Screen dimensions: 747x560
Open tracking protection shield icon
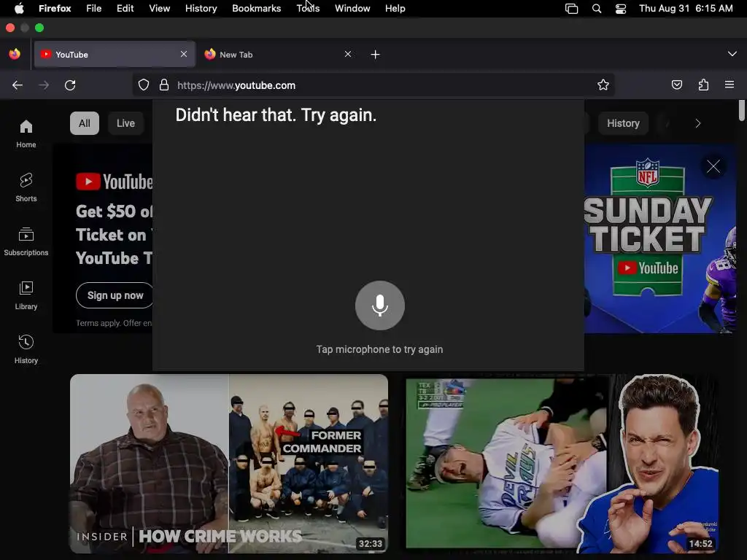(x=144, y=85)
